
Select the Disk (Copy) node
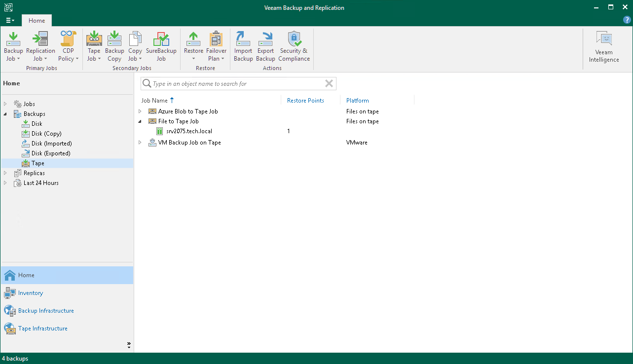[46, 134]
